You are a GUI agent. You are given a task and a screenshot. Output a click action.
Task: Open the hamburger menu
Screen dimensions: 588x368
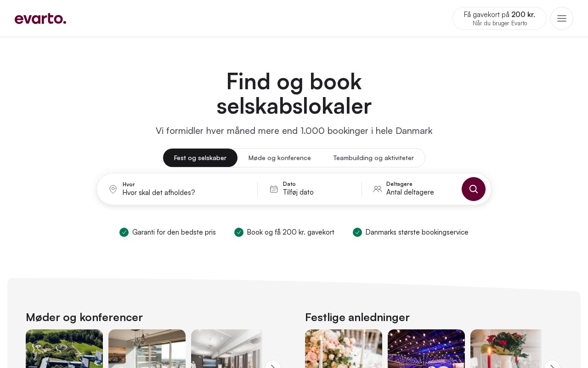coord(562,18)
